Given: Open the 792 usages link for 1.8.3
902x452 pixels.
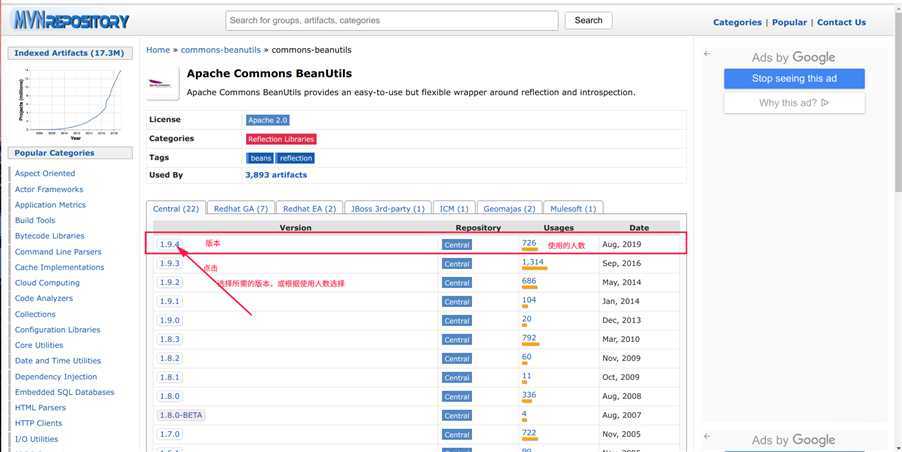Looking at the screenshot, I should coord(529,338).
